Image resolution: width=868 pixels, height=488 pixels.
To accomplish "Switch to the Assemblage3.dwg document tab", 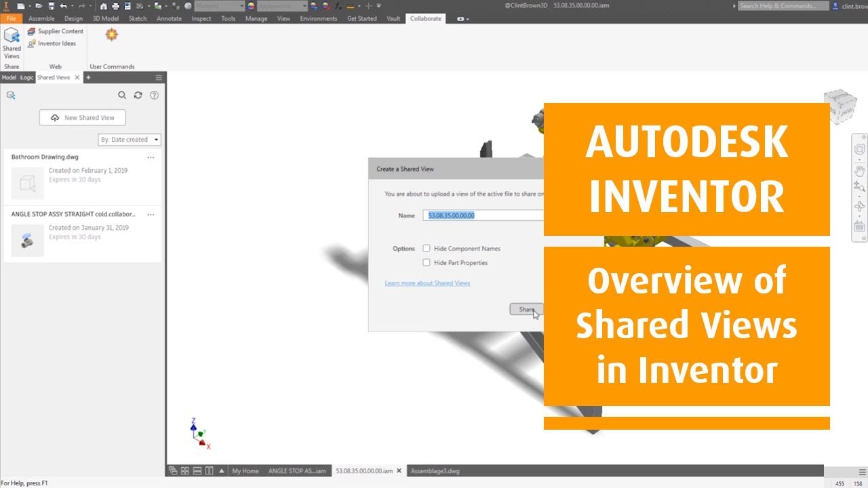I will pyautogui.click(x=435, y=470).
